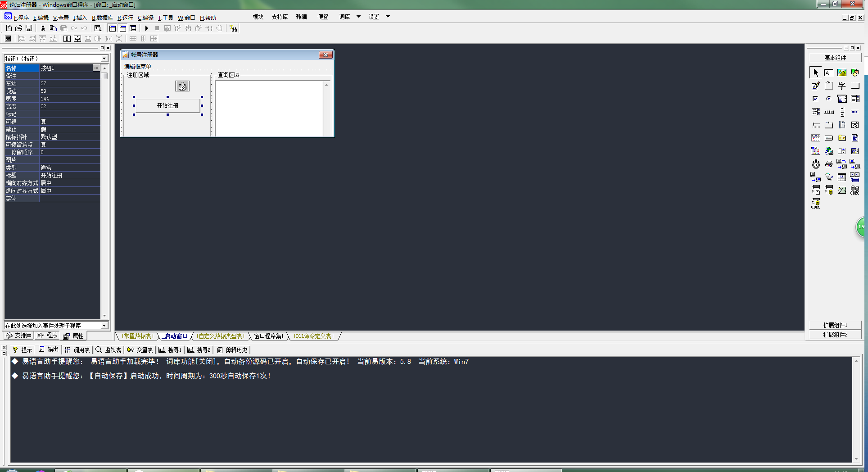Click the Save file toolbar icon

29,28
